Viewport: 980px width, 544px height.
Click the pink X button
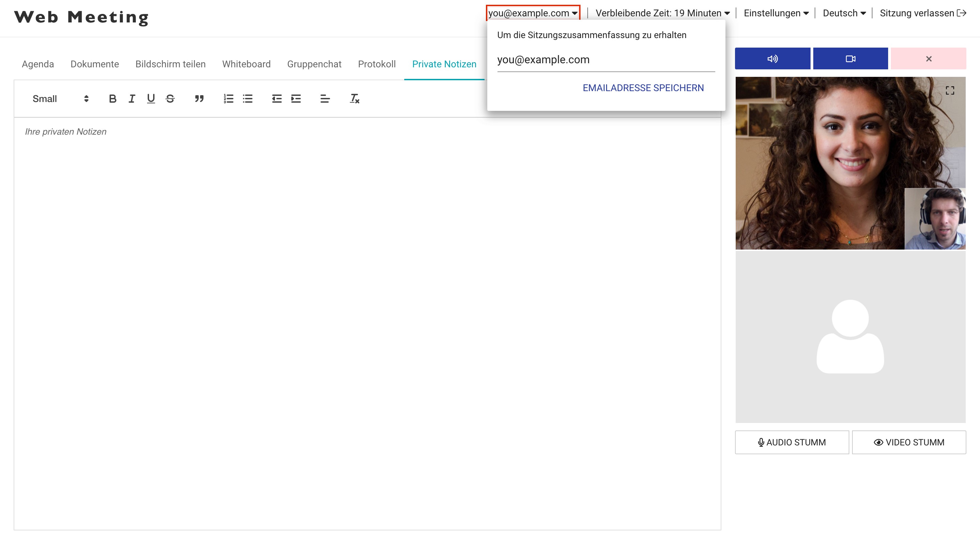(928, 58)
